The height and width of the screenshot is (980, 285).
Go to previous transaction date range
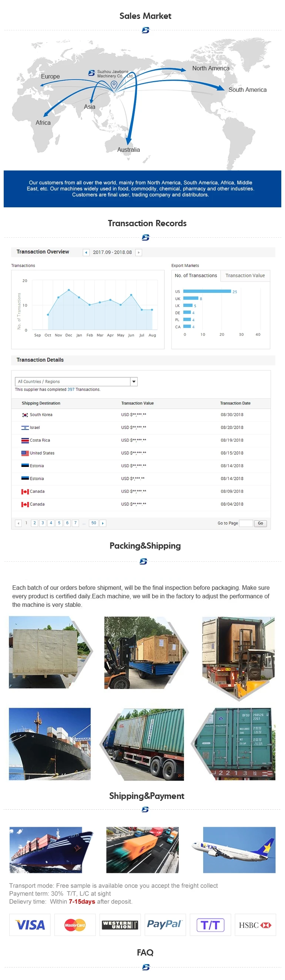86,252
